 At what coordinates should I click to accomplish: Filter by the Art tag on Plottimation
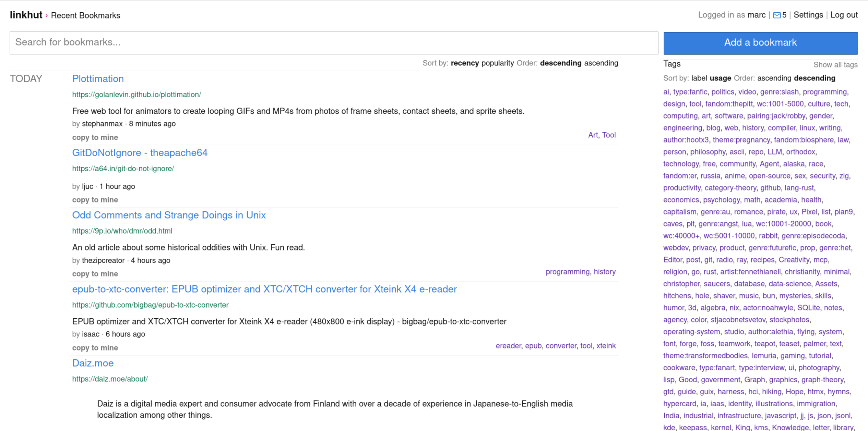(x=593, y=135)
